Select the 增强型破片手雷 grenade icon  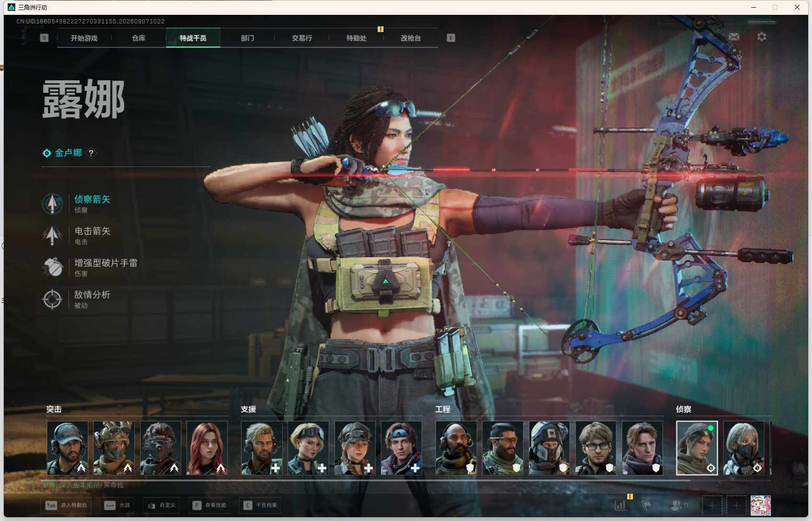pos(52,267)
